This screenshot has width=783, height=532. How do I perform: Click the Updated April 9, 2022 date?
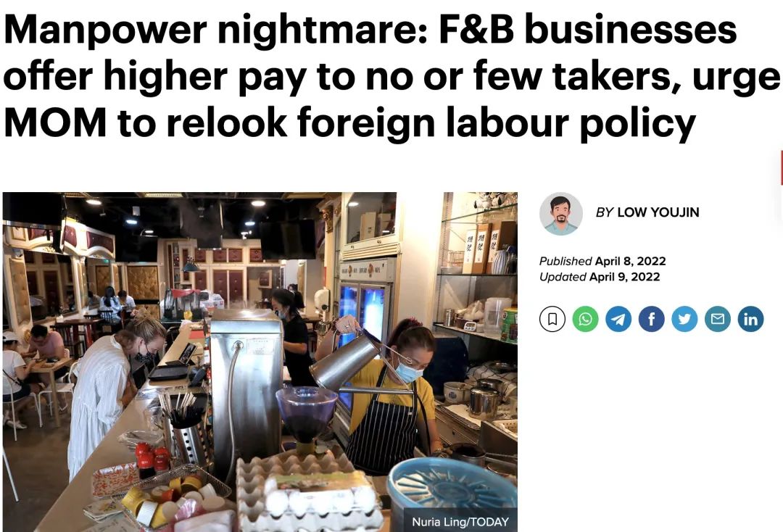[x=600, y=276]
